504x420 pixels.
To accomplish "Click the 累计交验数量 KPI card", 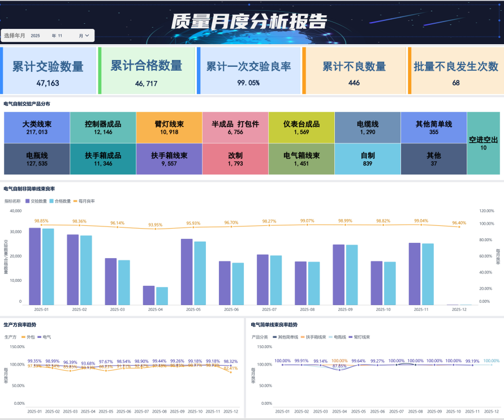I will [x=48, y=71].
